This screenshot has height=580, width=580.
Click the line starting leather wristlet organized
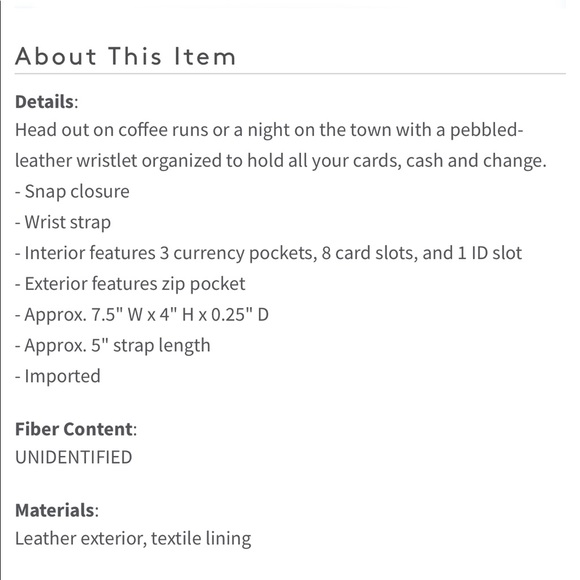[281, 161]
